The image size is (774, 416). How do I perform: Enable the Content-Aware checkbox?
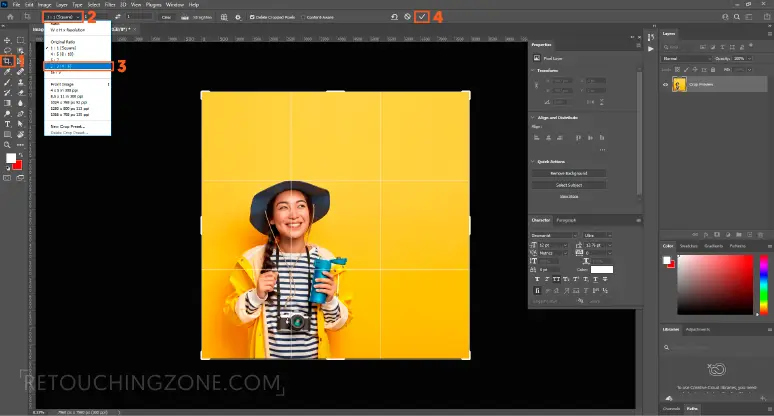303,17
